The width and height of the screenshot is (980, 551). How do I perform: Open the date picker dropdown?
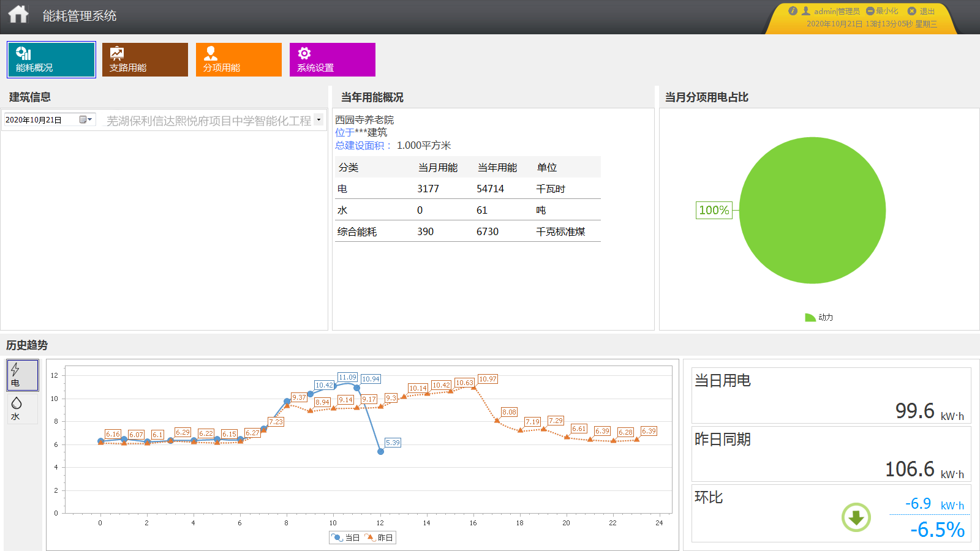click(89, 119)
